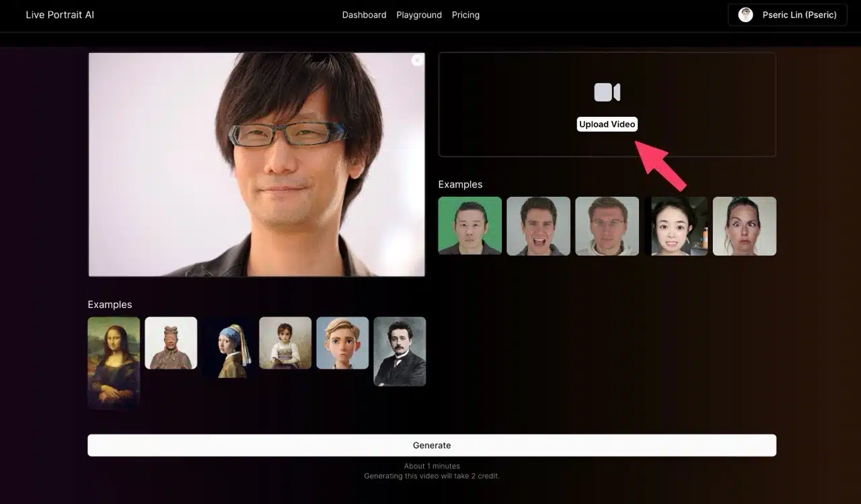Select the Mona Lisa example image
The image size is (861, 504).
coord(114,362)
